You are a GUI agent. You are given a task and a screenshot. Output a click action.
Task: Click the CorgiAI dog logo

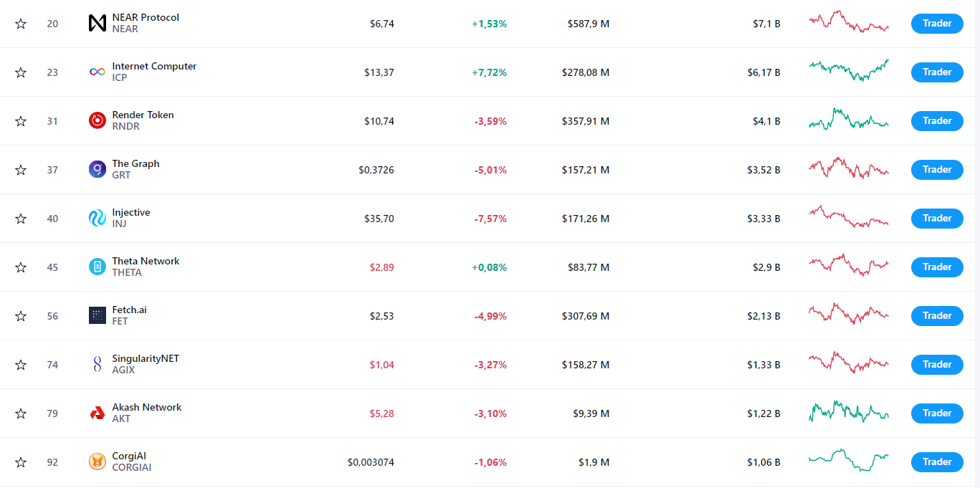[x=97, y=462]
